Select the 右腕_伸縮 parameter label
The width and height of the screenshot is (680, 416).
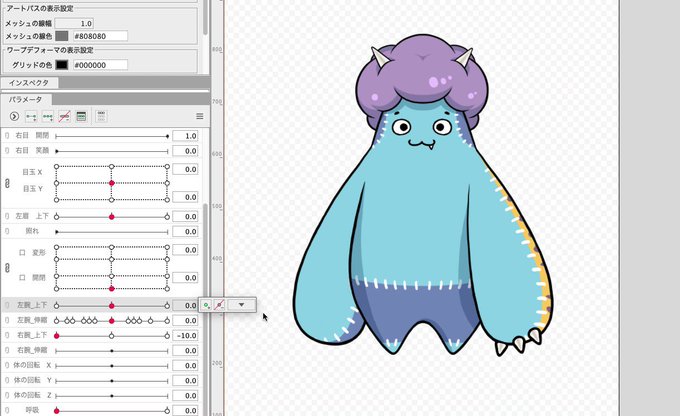click(32, 350)
